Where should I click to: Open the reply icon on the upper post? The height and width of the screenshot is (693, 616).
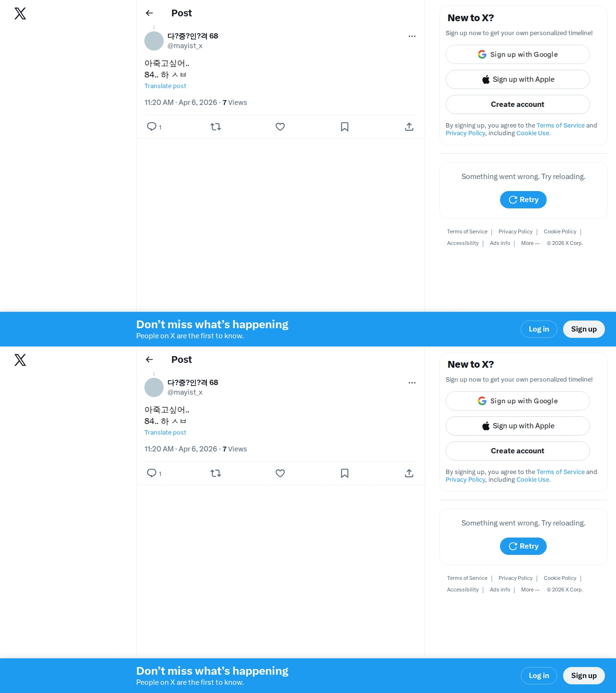pyautogui.click(x=152, y=127)
